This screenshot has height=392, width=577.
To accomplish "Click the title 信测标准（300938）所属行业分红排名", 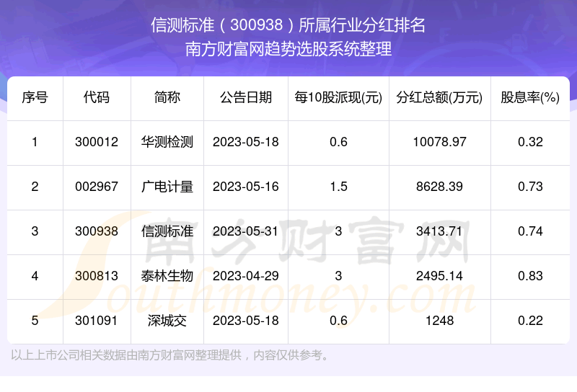I will (x=288, y=26).
